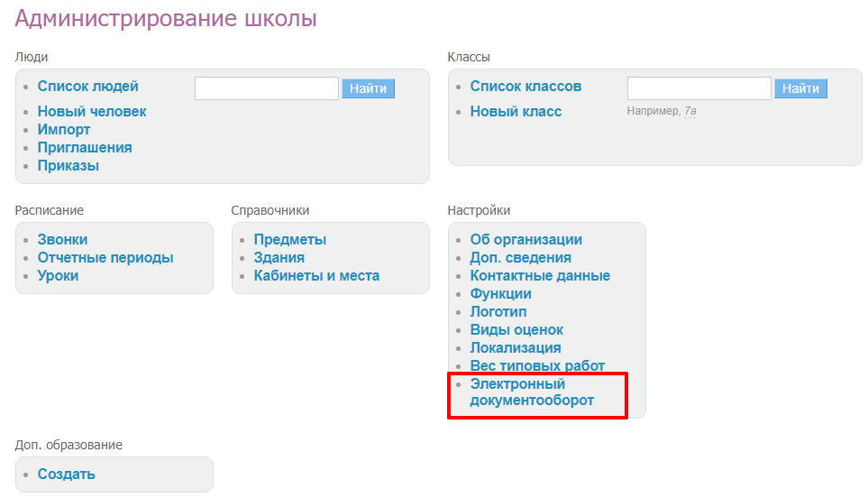
Task: Open Приказы in the people section
Action: pyautogui.click(x=69, y=166)
